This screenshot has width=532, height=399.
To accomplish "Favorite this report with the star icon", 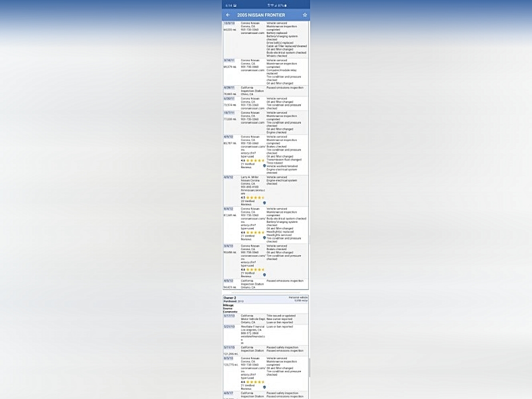I will coord(305,15).
